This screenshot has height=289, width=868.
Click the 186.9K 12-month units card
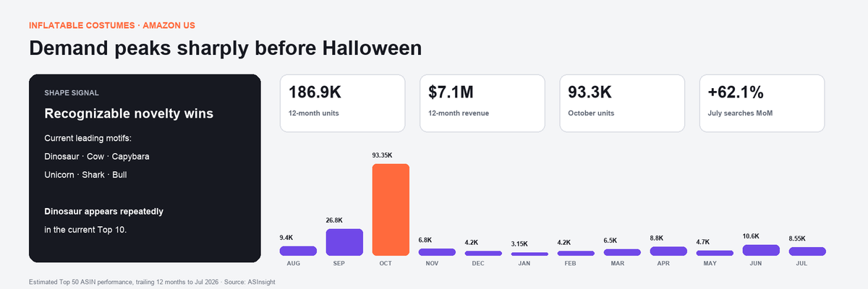[342, 103]
